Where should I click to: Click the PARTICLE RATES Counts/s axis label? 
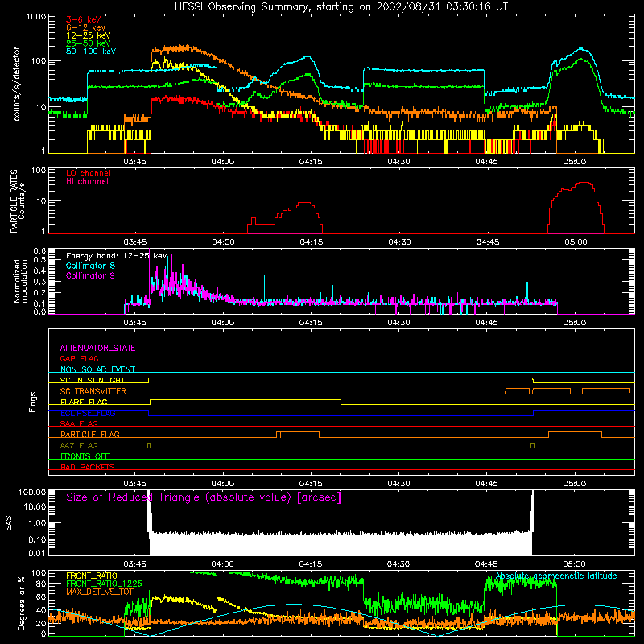(x=17, y=201)
